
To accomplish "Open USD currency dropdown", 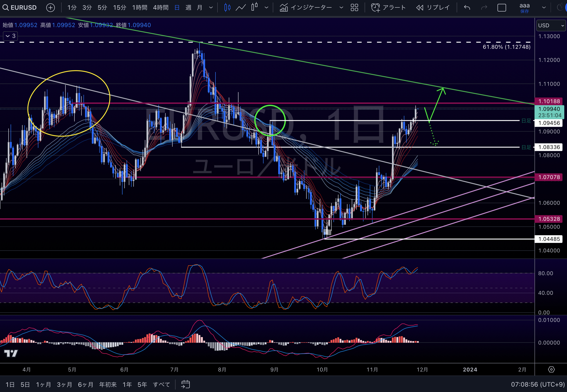I will click(x=551, y=25).
